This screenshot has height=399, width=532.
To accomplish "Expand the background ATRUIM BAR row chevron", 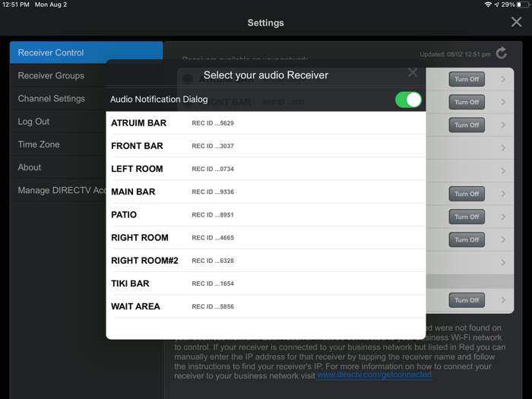I will [503, 79].
